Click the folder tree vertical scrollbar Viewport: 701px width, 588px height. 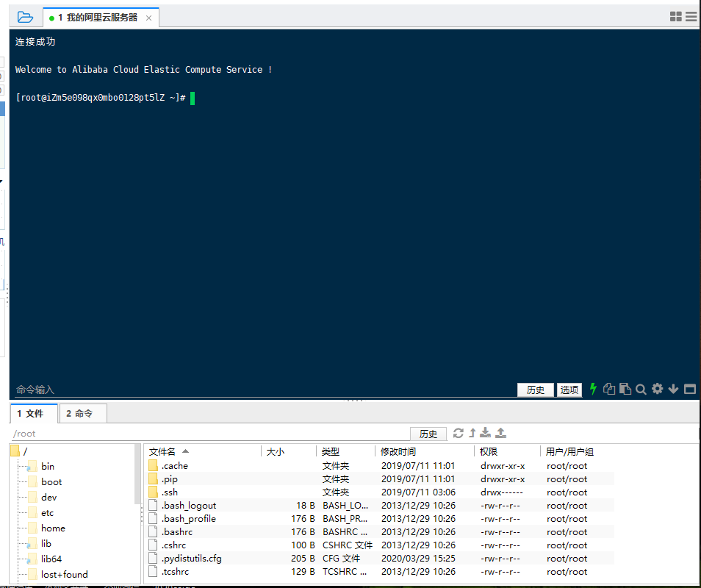coord(137,474)
